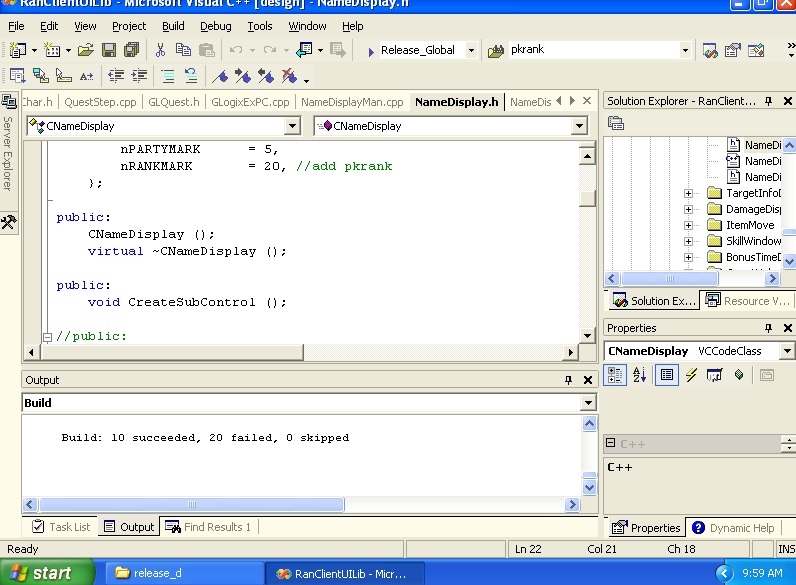Viewport: 796px width, 585px height.
Task: Click the Increase Indent icon
Action: [x=139, y=76]
